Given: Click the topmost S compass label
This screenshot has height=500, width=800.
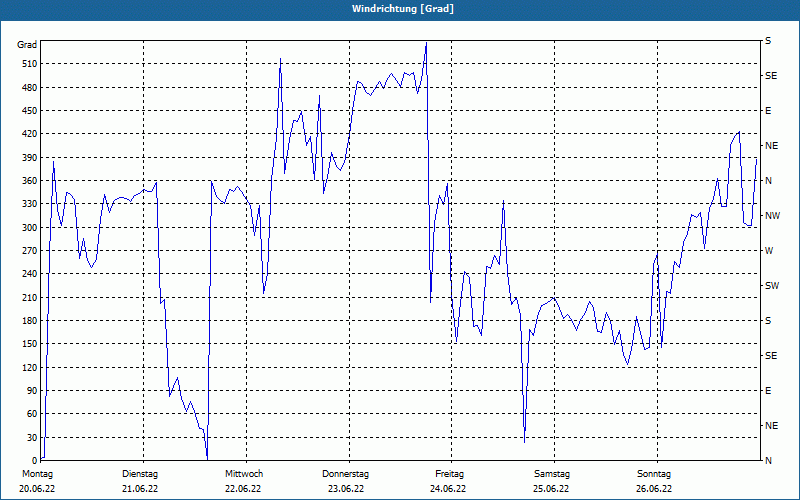Looking at the screenshot, I should coord(768,41).
